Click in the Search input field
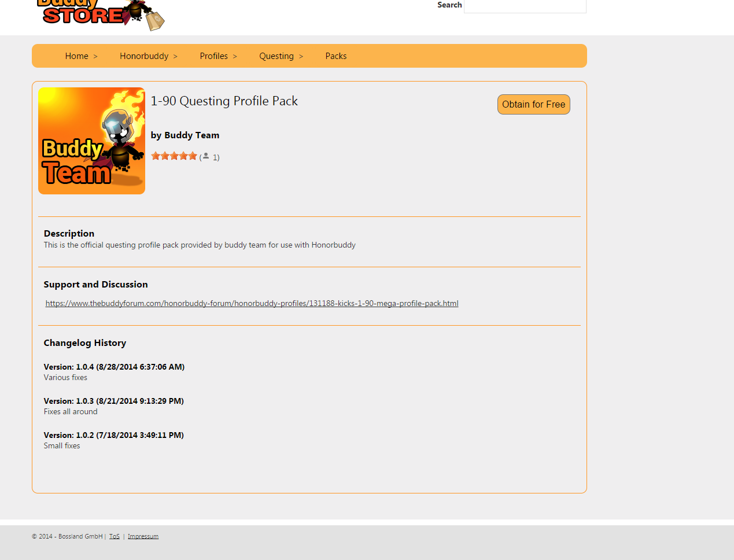 point(525,6)
